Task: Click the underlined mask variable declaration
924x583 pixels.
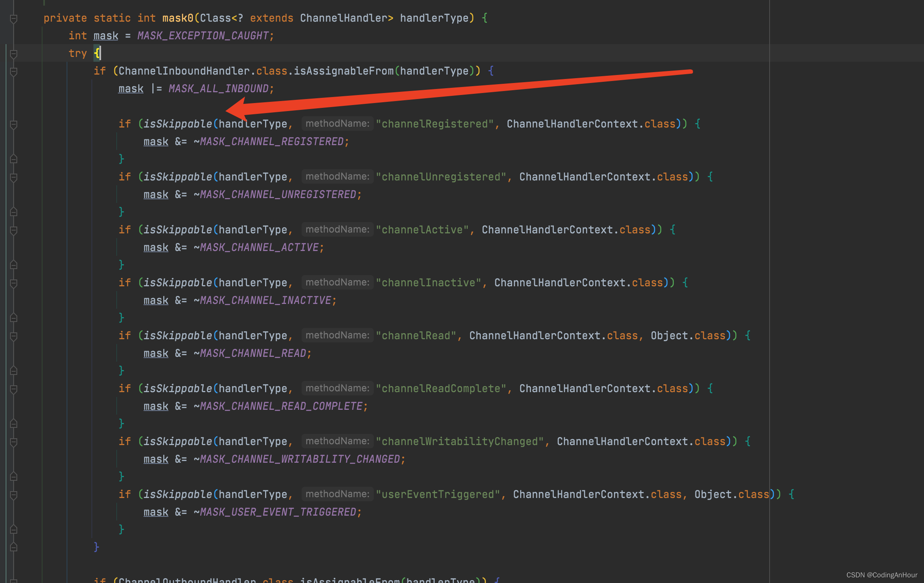Action: [105, 35]
